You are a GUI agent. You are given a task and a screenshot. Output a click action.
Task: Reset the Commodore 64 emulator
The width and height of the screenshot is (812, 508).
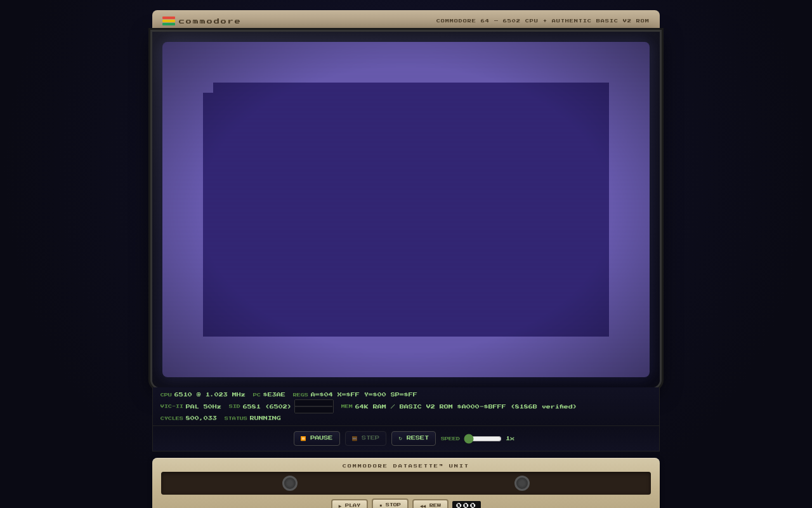pos(413,438)
